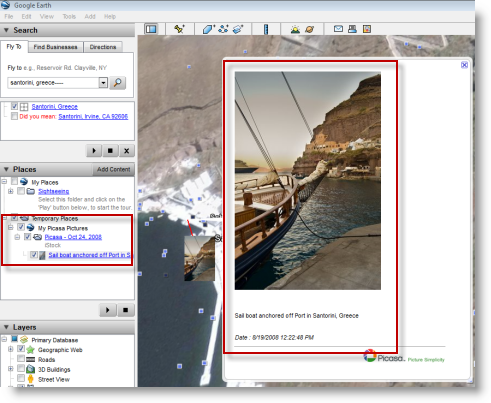Stop the search results tour
Viewport: 491px width, 403px height.
click(x=110, y=151)
